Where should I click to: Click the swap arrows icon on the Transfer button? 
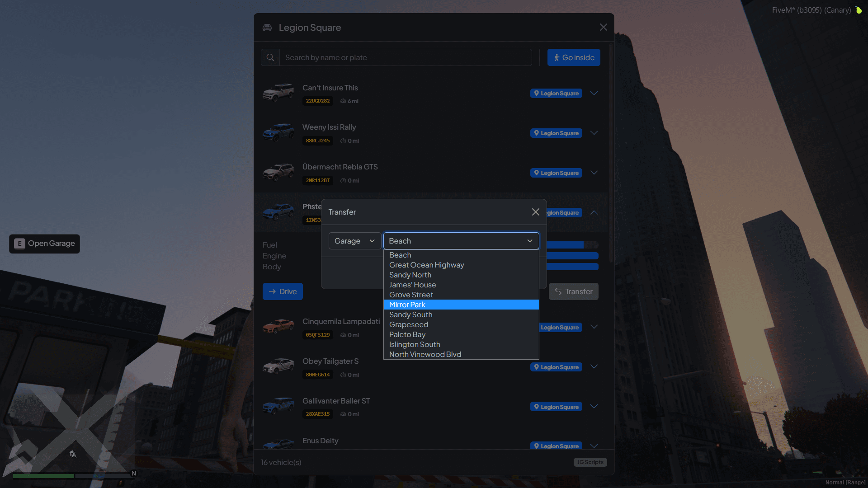pyautogui.click(x=557, y=291)
